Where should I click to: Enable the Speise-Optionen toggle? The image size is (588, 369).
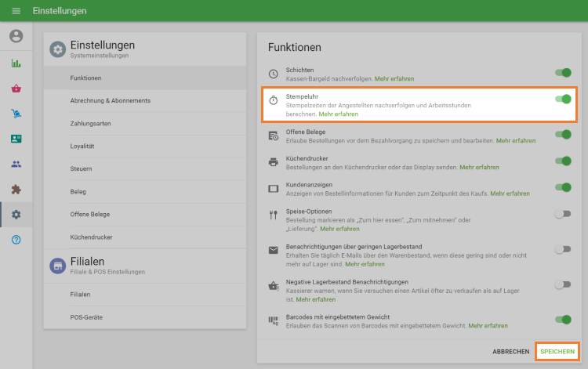click(x=562, y=213)
